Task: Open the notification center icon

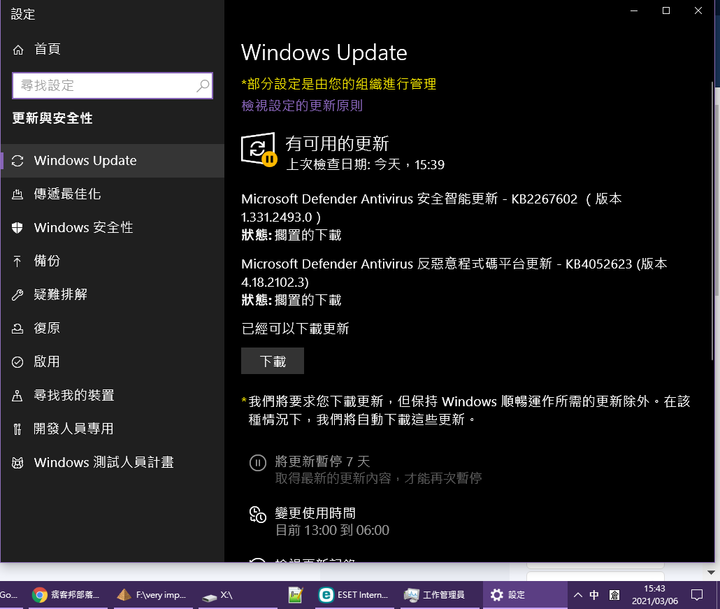Action: pos(697,595)
